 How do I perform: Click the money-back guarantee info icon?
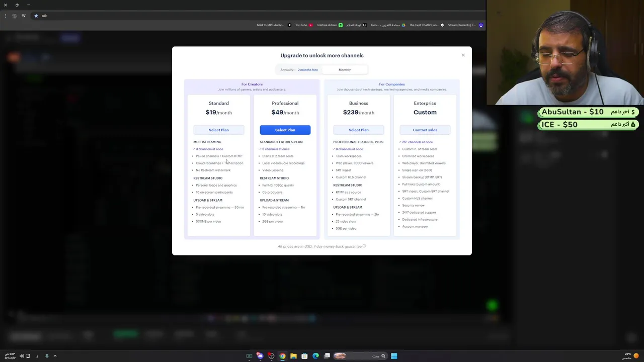364,246
